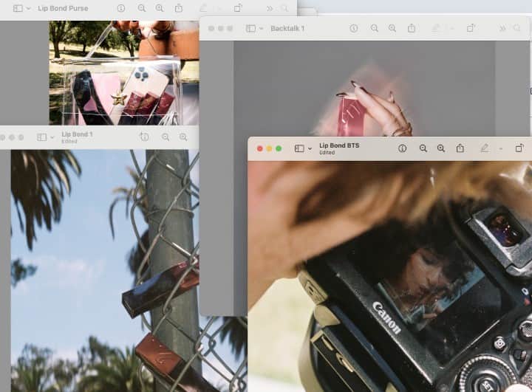The image size is (532, 392).
Task: Toggle markup pen in Lip Bond BTS window
Action: pyautogui.click(x=484, y=148)
